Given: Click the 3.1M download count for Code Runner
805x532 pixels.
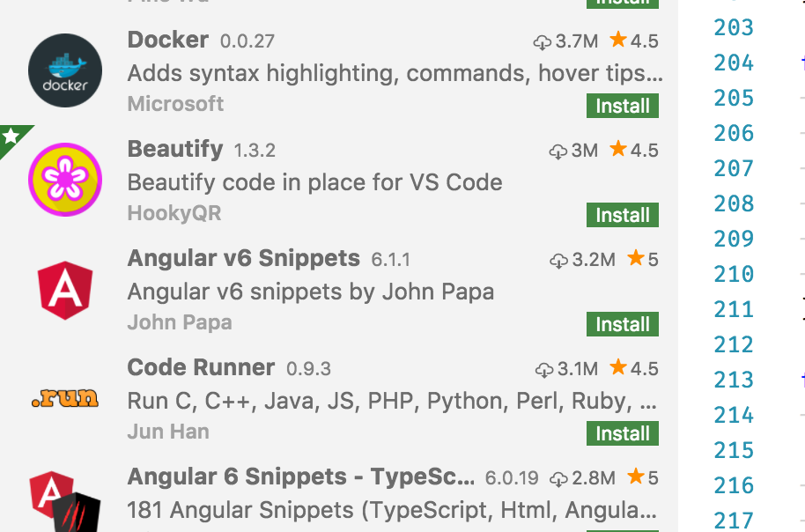Looking at the screenshot, I should [x=587, y=368].
